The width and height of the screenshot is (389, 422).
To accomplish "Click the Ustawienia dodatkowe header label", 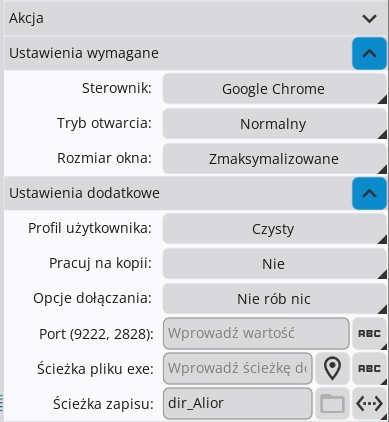I will point(84,193).
